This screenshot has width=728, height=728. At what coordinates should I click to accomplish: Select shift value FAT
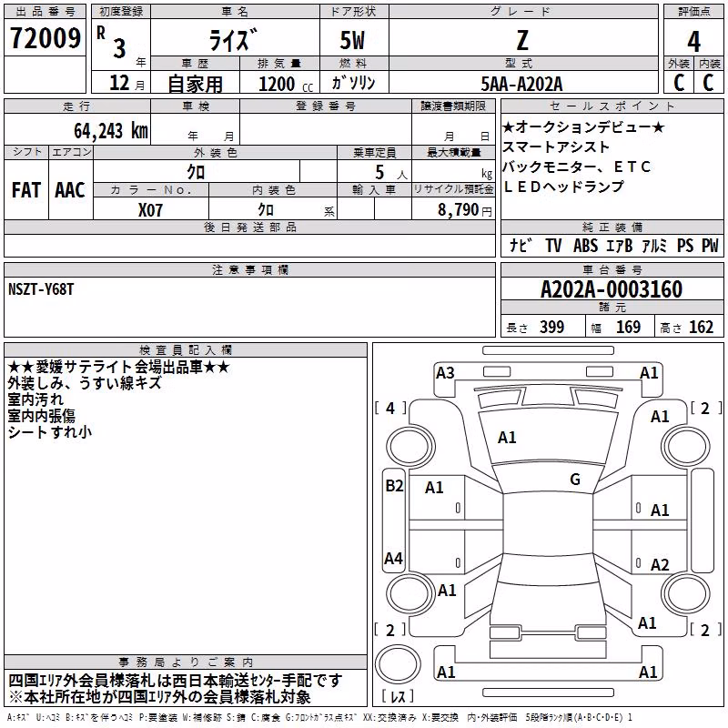(x=26, y=190)
